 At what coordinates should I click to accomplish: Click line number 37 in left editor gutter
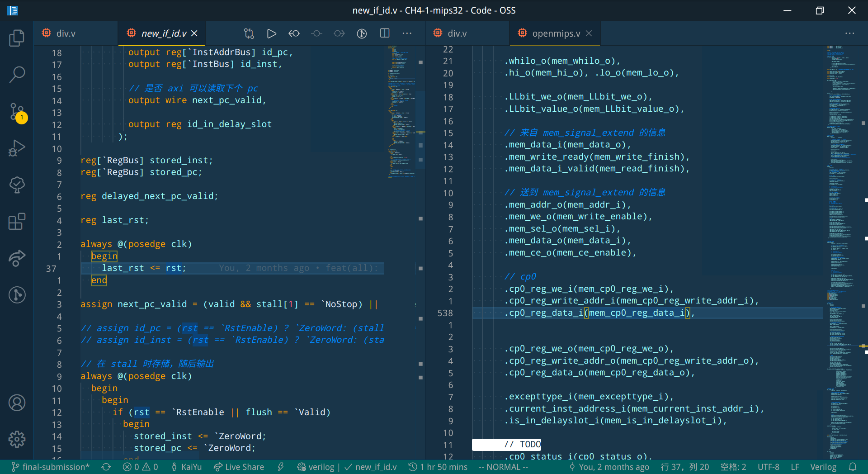click(x=51, y=269)
